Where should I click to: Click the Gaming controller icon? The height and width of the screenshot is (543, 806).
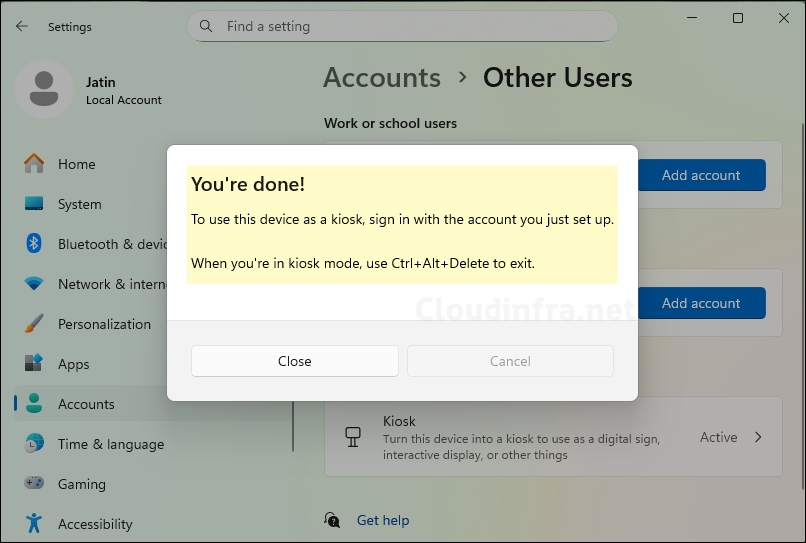point(34,484)
